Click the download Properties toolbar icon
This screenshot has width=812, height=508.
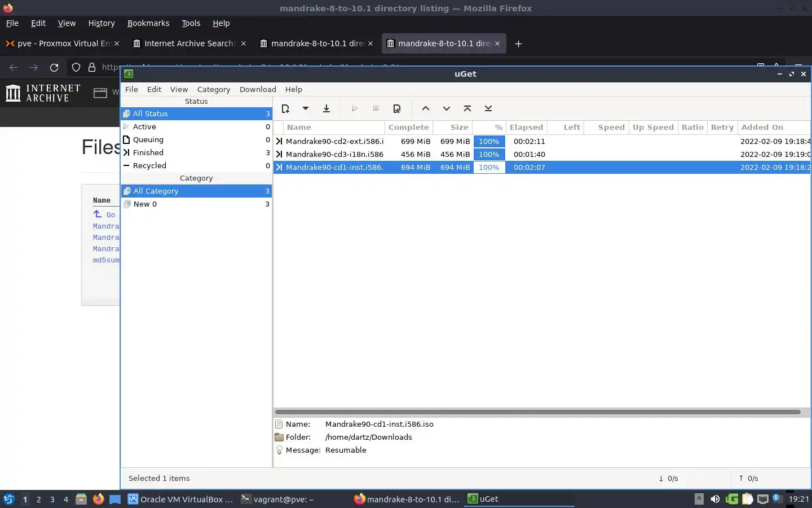pyautogui.click(x=397, y=108)
